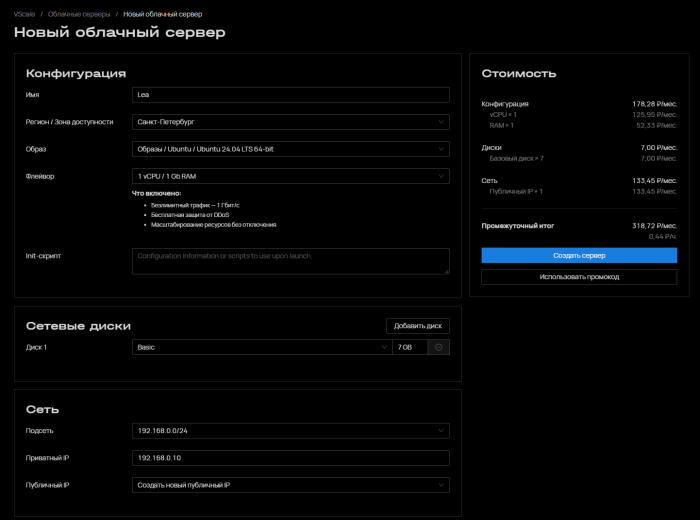Click the remove icon next to Disk 1
Screen dimensions: 700x520
click(x=439, y=347)
